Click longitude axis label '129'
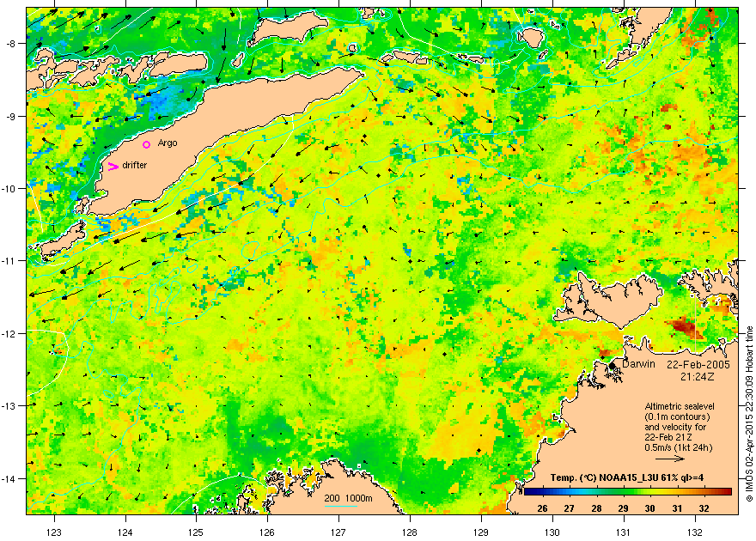 click(481, 532)
